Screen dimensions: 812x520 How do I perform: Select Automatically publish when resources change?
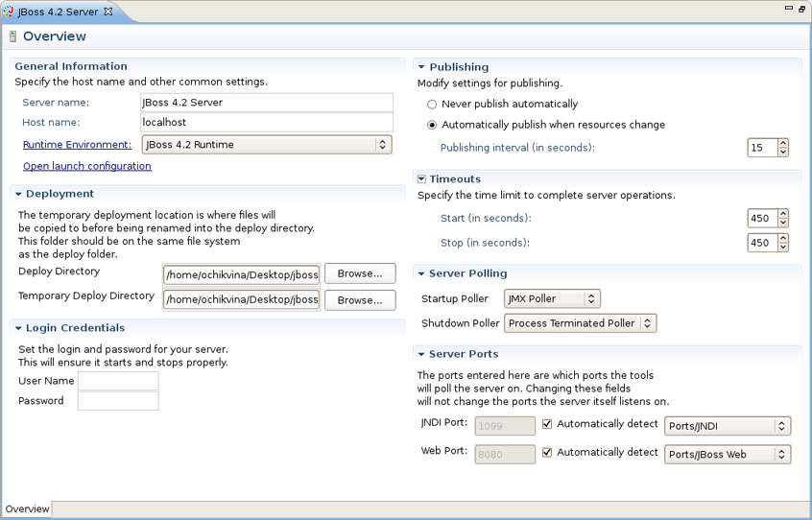432,125
